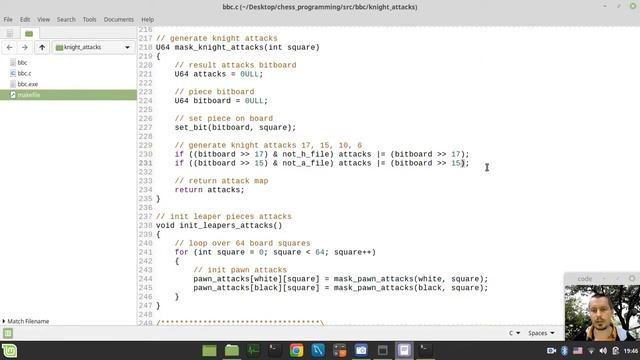
Task: Open the blue editor app taskbar icon
Action: tap(318, 351)
